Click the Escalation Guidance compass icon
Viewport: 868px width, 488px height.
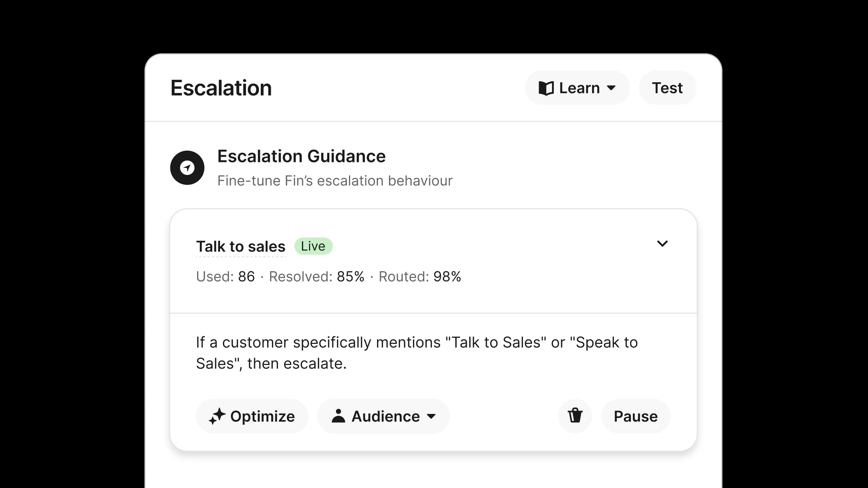(x=187, y=167)
